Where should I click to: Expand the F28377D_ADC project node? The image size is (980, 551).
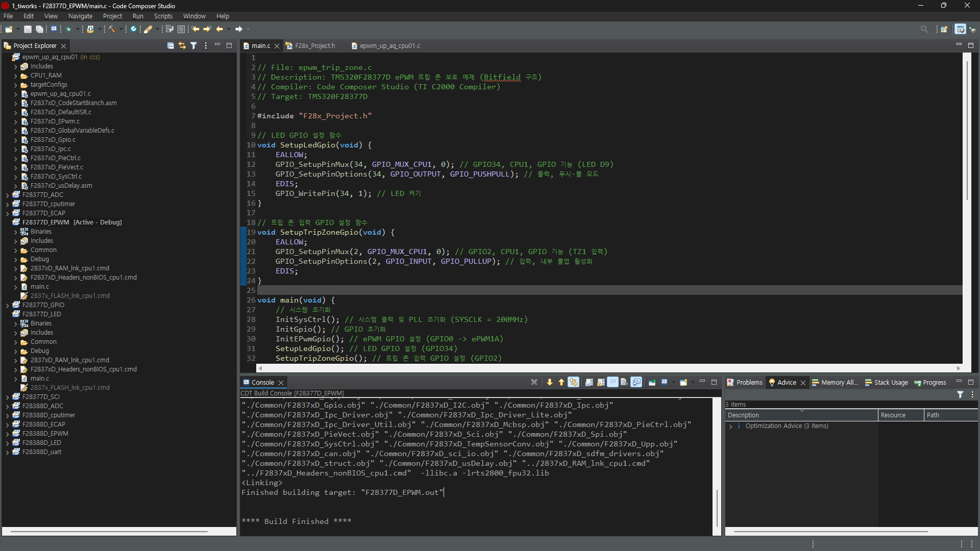(x=8, y=195)
